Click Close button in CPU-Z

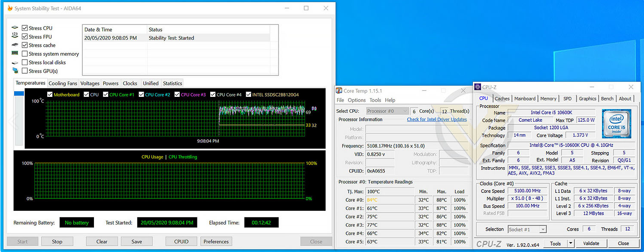623,243
